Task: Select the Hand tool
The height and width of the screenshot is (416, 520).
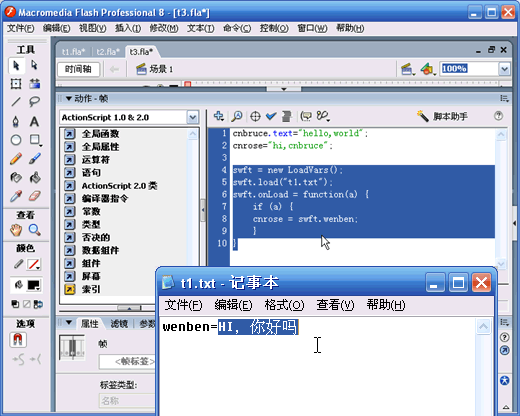Action: tap(16, 230)
